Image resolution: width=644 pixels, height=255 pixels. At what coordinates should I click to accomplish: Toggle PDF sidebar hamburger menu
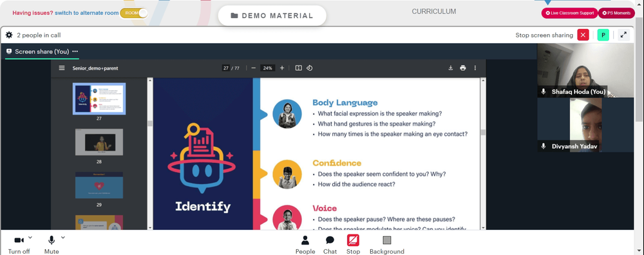[x=62, y=68]
